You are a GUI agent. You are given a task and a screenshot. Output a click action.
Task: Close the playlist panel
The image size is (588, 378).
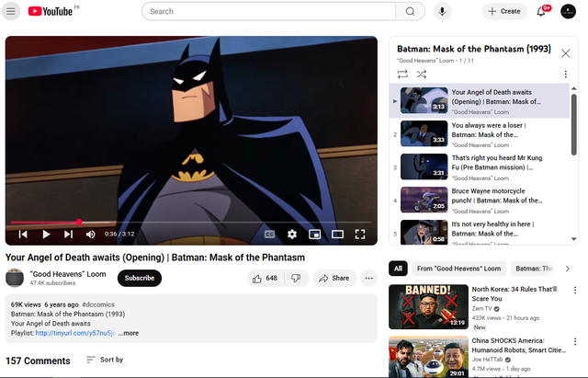tap(566, 53)
